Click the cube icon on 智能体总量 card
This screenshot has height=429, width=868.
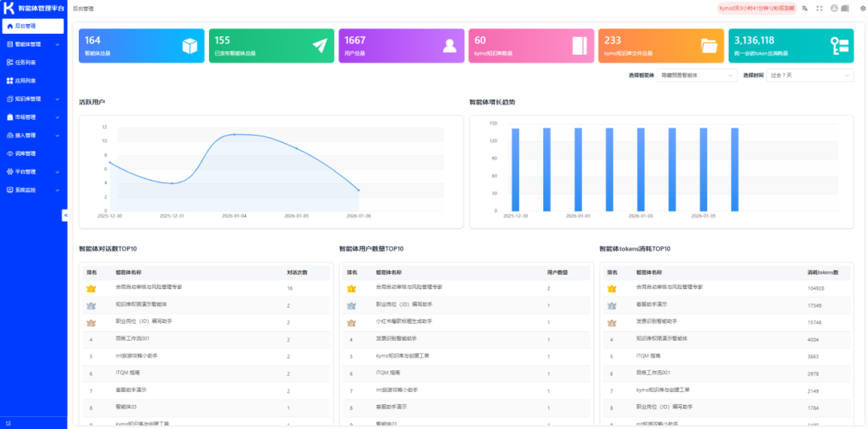click(x=189, y=46)
